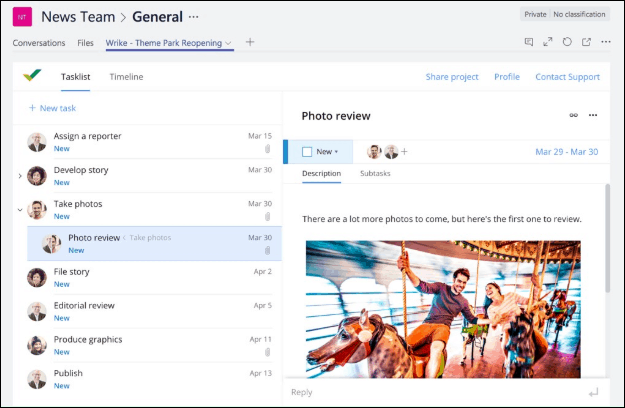Check the Photo review status checkbox
Image resolution: width=625 pixels, height=408 pixels.
pyautogui.click(x=307, y=152)
